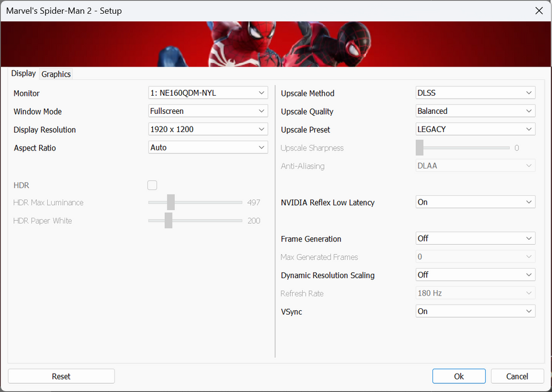The height and width of the screenshot is (392, 552).
Task: Expand the Frame Generation dropdown
Action: point(475,239)
